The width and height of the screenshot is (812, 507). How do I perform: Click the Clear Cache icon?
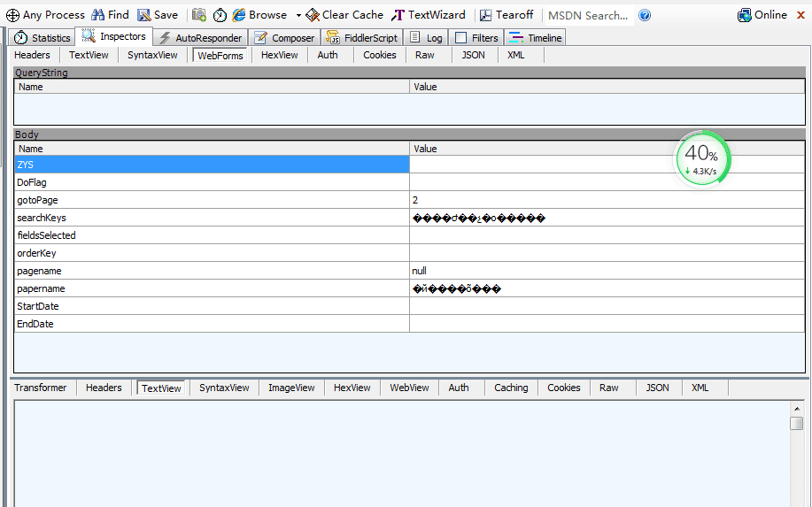pyautogui.click(x=313, y=15)
